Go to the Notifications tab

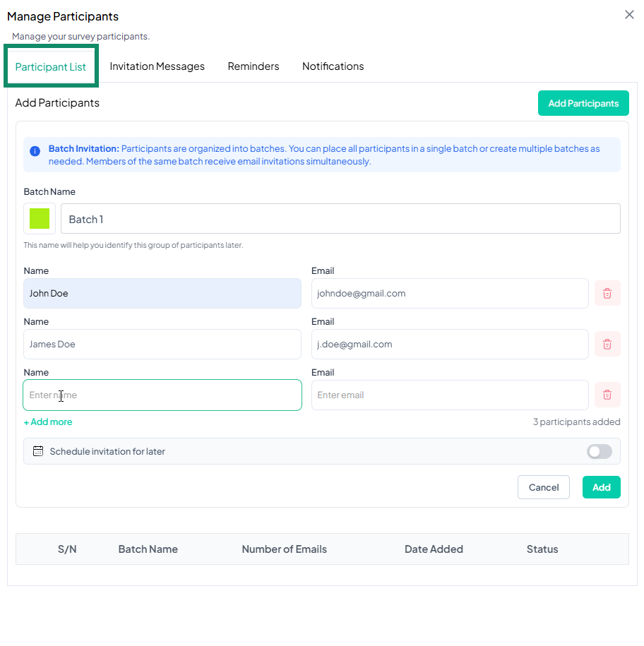click(333, 66)
